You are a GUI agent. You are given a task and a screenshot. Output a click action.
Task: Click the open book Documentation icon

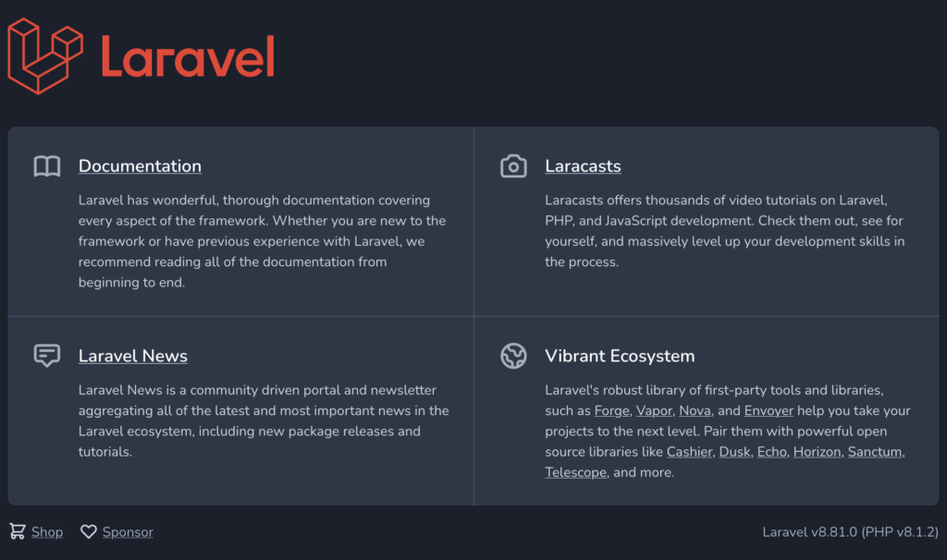click(47, 166)
